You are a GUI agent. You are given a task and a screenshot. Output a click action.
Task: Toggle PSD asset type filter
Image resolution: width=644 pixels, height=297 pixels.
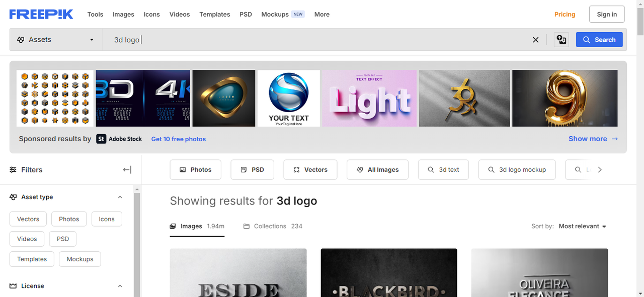[x=63, y=239]
